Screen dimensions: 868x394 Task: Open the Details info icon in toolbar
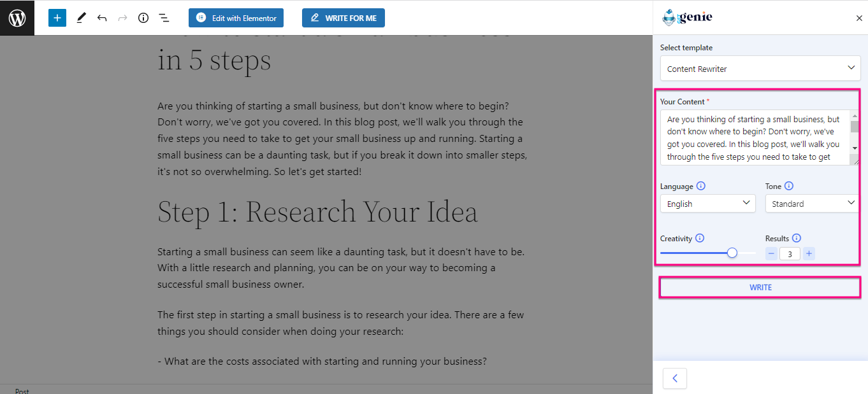pyautogui.click(x=143, y=18)
